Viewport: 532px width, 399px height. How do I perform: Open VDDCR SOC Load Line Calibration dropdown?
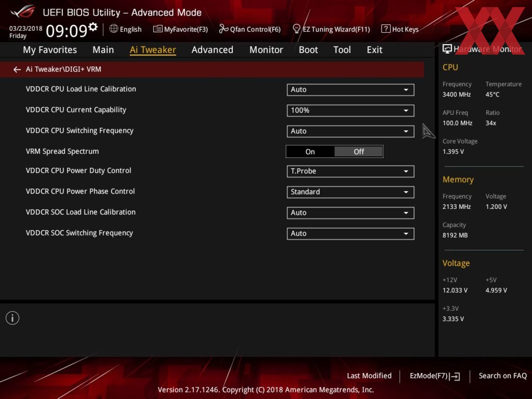click(x=350, y=213)
